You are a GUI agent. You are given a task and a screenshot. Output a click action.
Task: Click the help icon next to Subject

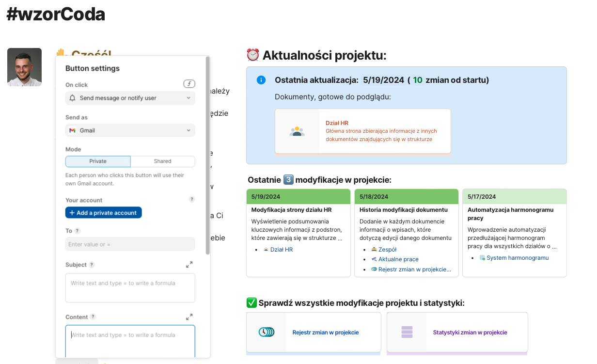[92, 265]
